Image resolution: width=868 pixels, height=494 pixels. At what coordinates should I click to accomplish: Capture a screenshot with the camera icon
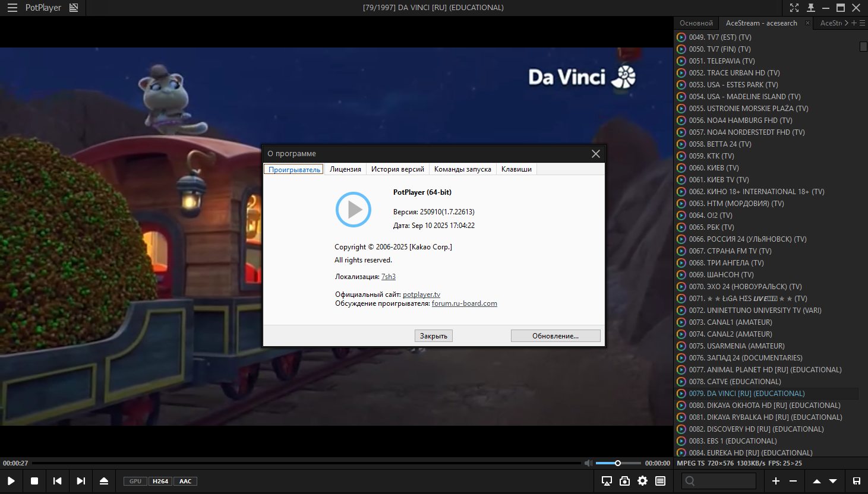point(624,481)
